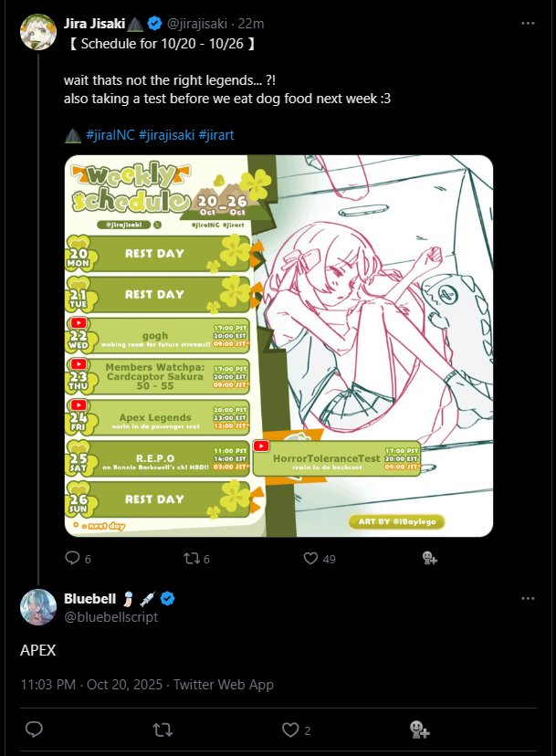Screen dimensions: 556x756
Task: Click the add-reaction icon under Jira's tweet
Action: pyautogui.click(x=430, y=558)
